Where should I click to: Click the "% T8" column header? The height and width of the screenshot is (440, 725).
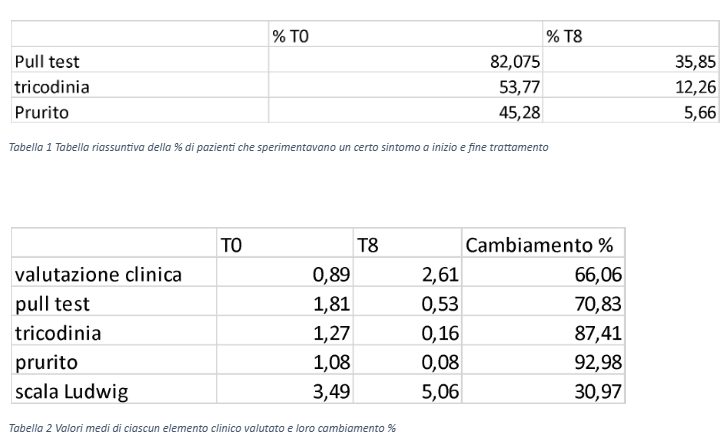point(565,36)
